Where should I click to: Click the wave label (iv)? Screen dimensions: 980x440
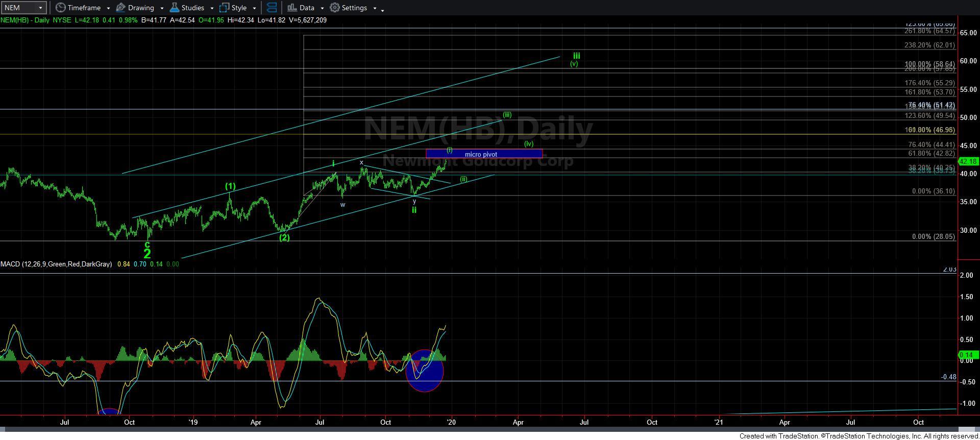click(x=529, y=144)
